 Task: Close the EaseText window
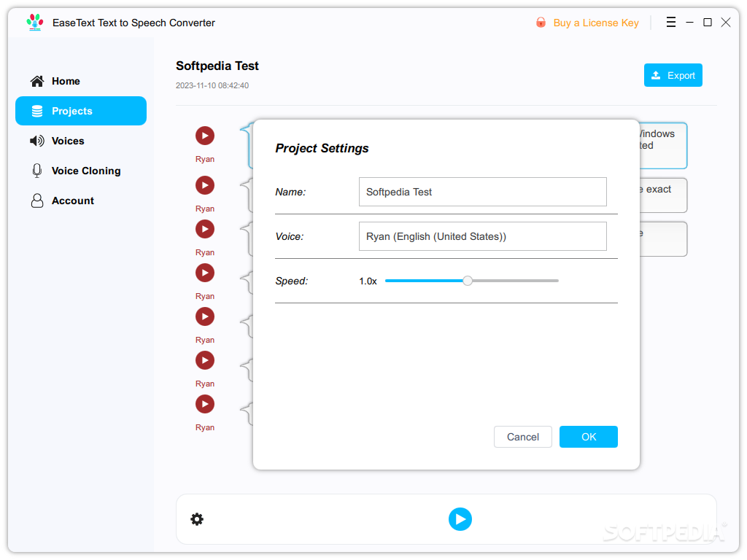coord(726,23)
